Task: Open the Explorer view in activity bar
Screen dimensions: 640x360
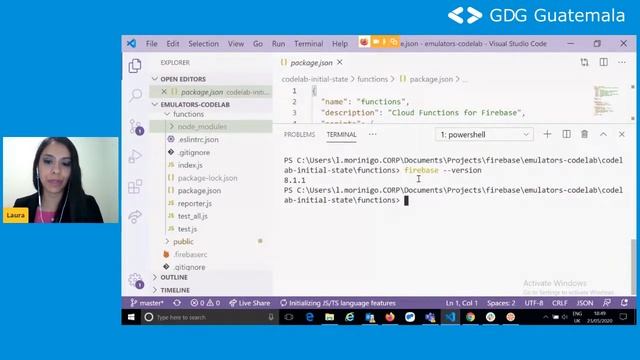Action: pyautogui.click(x=135, y=66)
